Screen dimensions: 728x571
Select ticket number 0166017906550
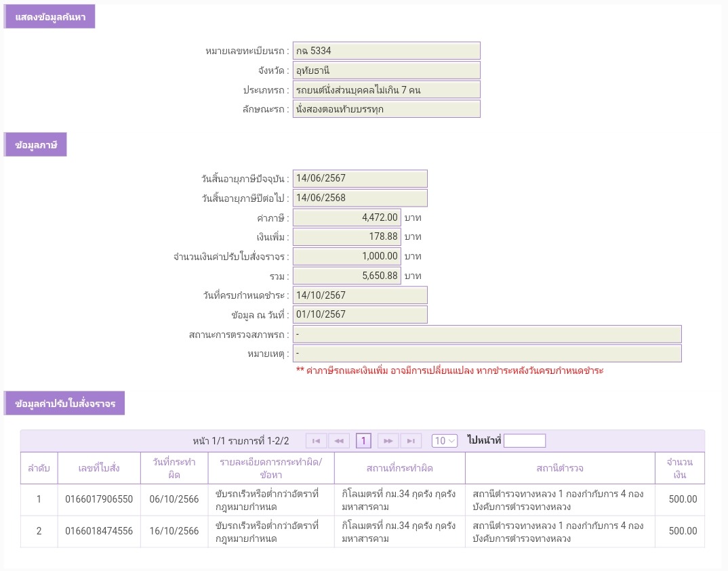coord(99,500)
